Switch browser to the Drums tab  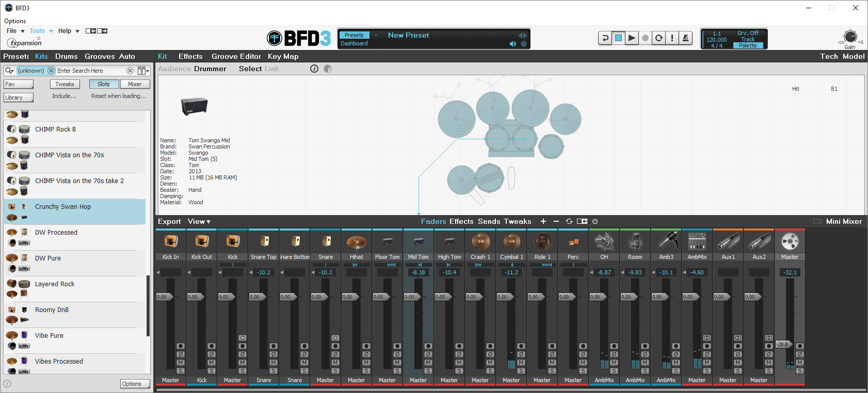click(67, 56)
